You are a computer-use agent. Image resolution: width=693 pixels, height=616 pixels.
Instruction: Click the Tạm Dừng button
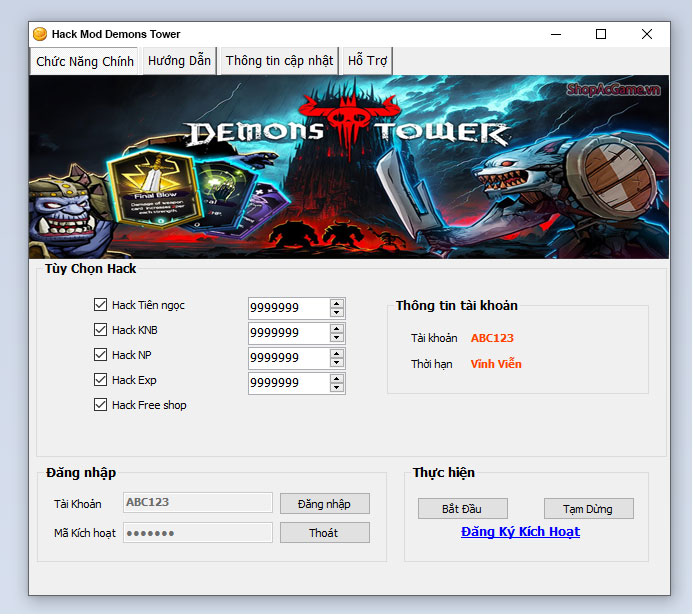(588, 509)
